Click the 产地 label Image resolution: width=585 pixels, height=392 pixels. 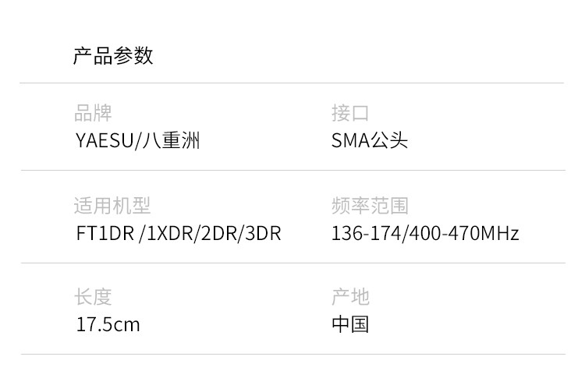[x=350, y=297]
